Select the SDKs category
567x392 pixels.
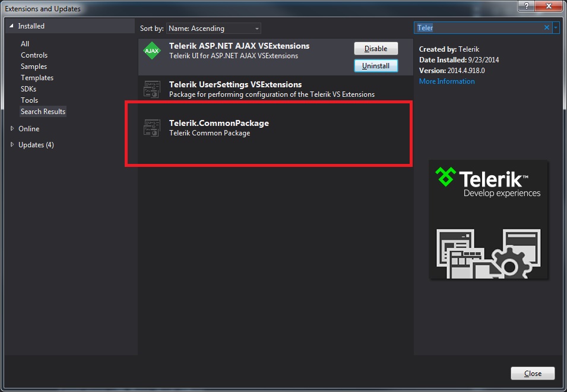(28, 89)
